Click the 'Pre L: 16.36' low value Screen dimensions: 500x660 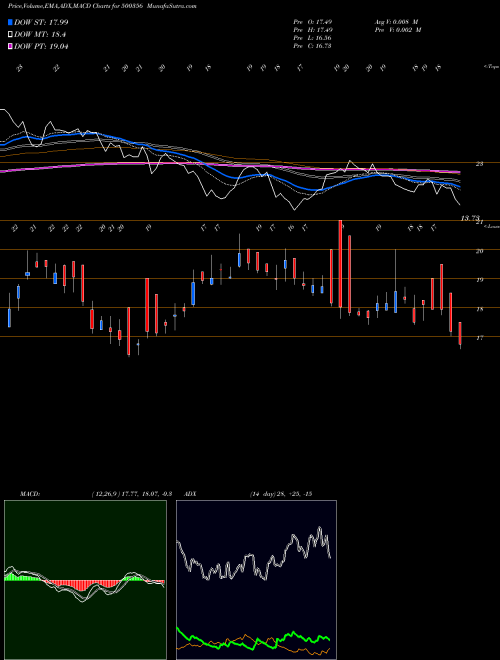313,38
